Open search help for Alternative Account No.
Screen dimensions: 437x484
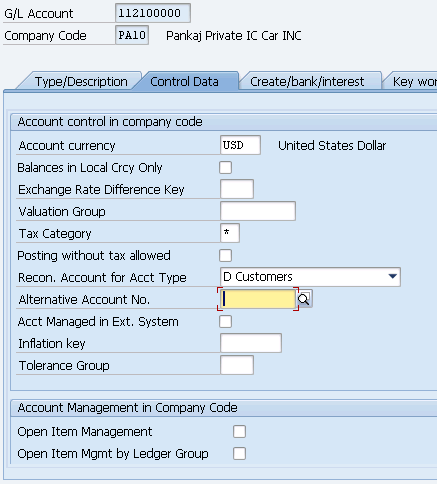(x=304, y=299)
